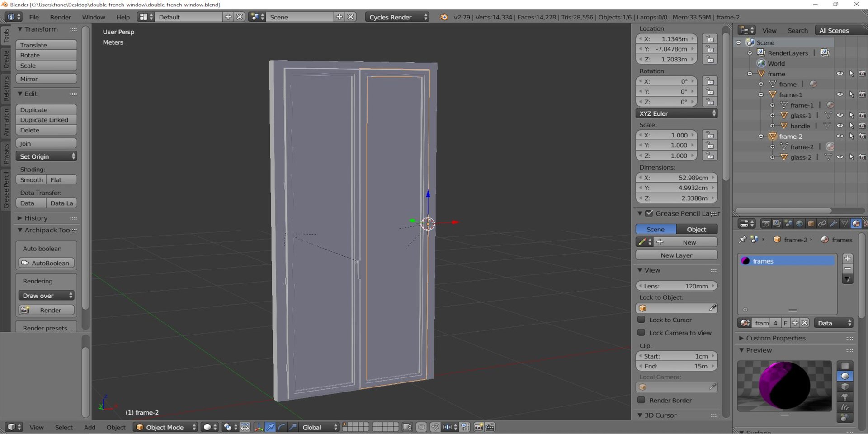Open Object Mode selector
The image size is (868, 434).
pos(165,427)
